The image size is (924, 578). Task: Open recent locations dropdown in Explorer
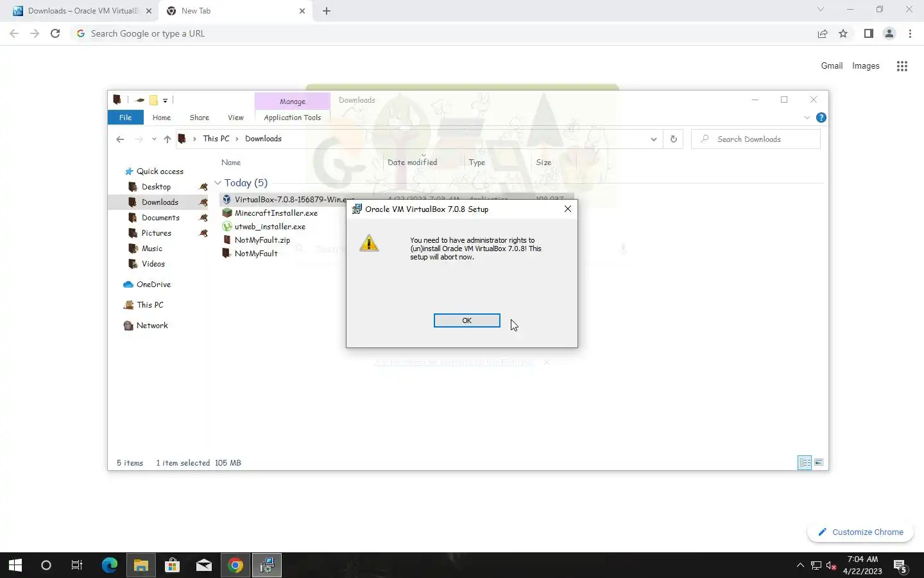tap(154, 139)
